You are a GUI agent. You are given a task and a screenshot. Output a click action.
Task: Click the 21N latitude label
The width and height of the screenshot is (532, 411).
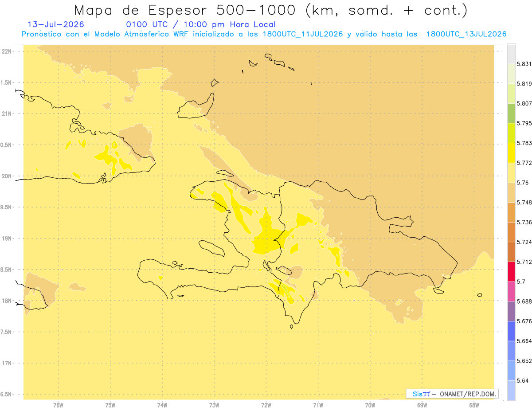[x=8, y=114]
